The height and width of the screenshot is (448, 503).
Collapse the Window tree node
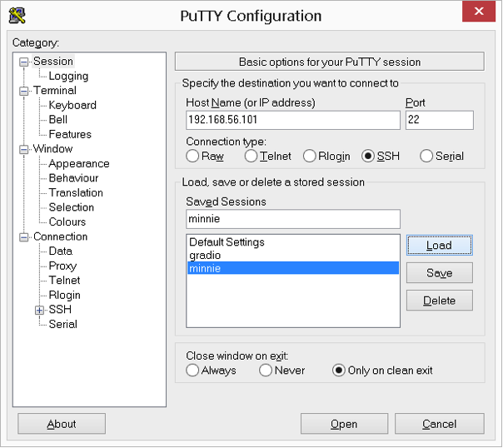click(x=24, y=149)
